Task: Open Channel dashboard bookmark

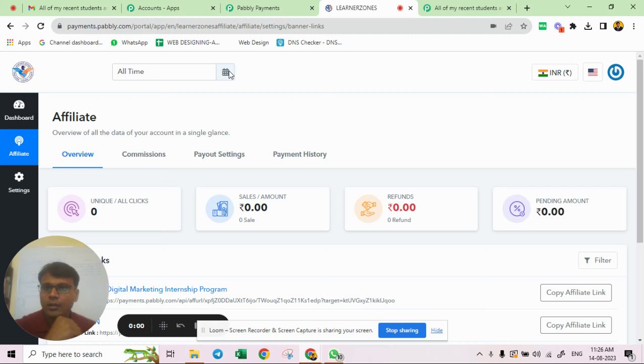Action: 70,42
